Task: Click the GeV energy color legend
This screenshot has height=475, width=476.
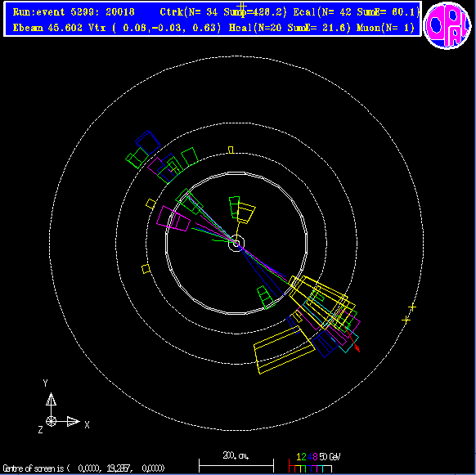Action: coord(315,463)
